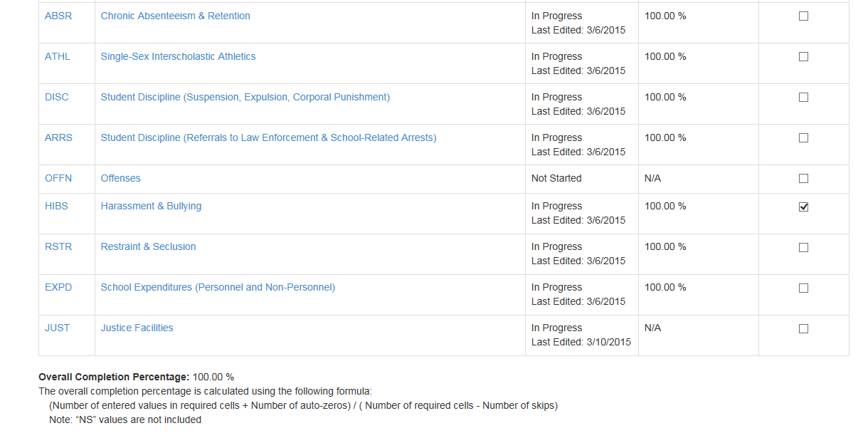Check the DISC Student Discipline row checkbox

pyautogui.click(x=803, y=97)
